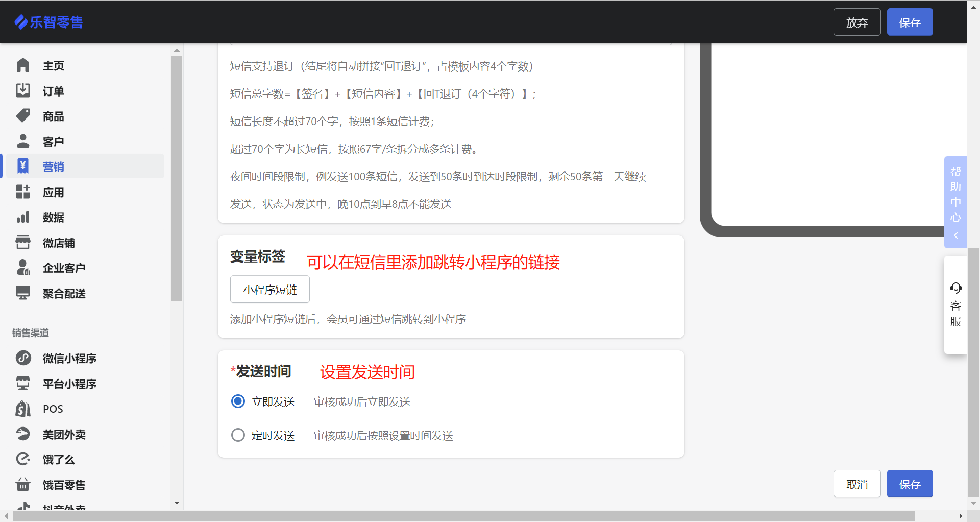The height and width of the screenshot is (522, 980).
Task: Open 饿百零售 sales channel
Action: tap(64, 485)
